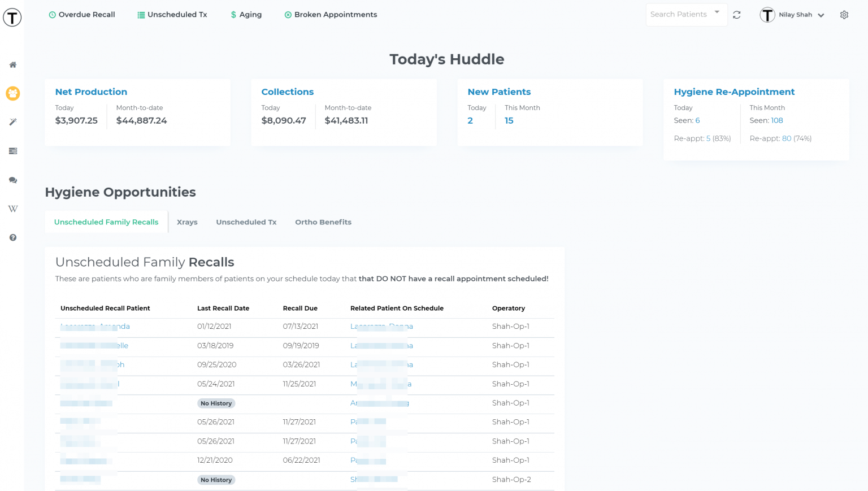Open the help question mark icon
This screenshot has width=868, height=491.
click(12, 237)
